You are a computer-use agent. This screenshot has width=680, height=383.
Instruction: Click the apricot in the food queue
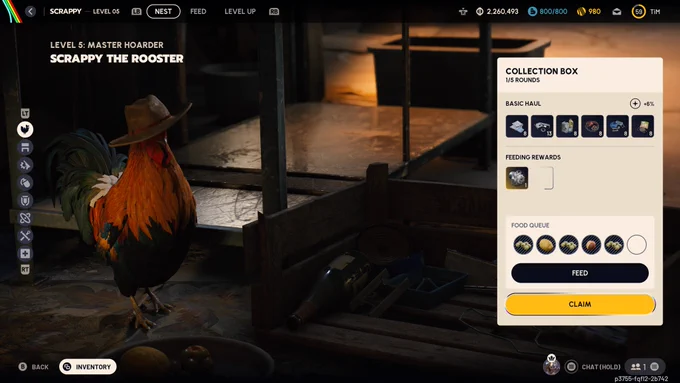click(x=591, y=245)
